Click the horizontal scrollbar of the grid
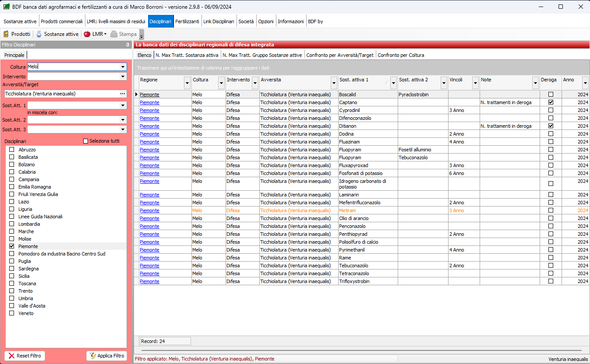 [362, 350]
